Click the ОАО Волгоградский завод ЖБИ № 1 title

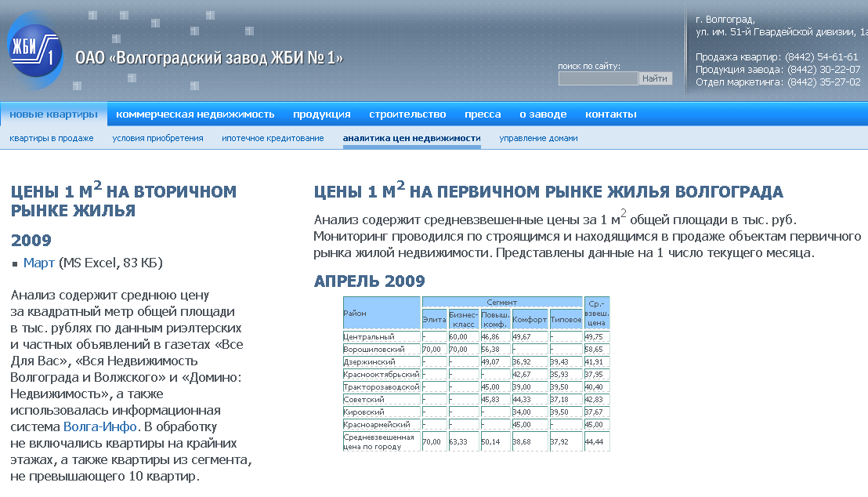(x=209, y=58)
